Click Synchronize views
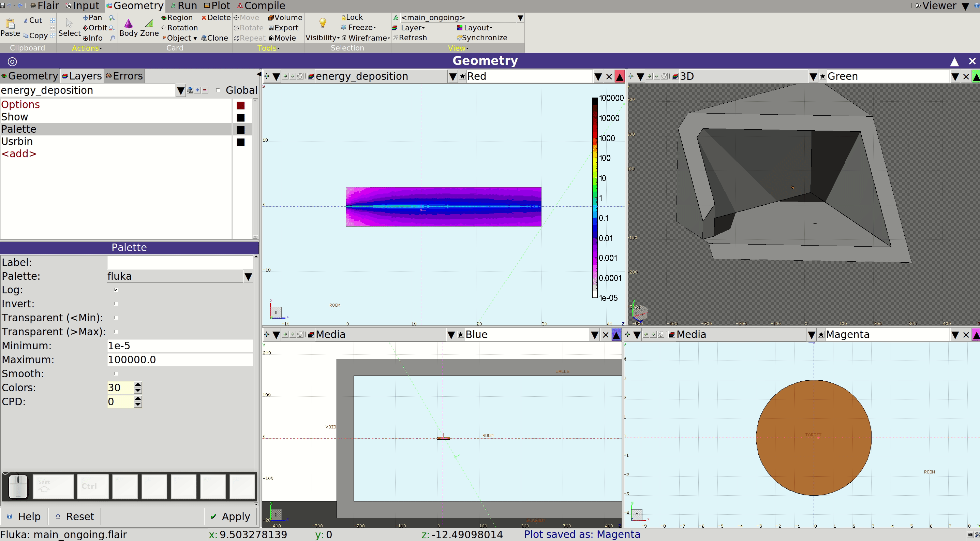The image size is (980, 541). 481,38
